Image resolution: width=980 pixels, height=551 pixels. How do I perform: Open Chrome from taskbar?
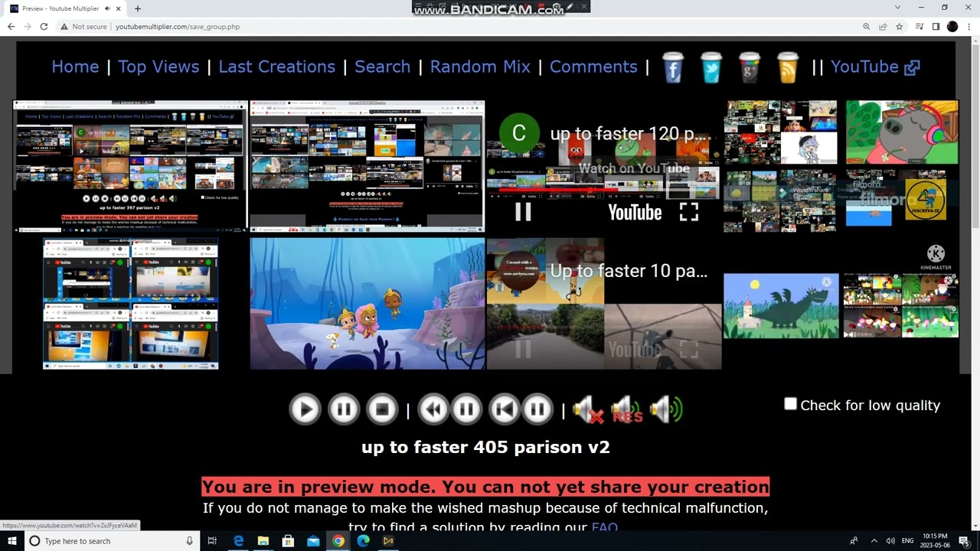pyautogui.click(x=338, y=541)
